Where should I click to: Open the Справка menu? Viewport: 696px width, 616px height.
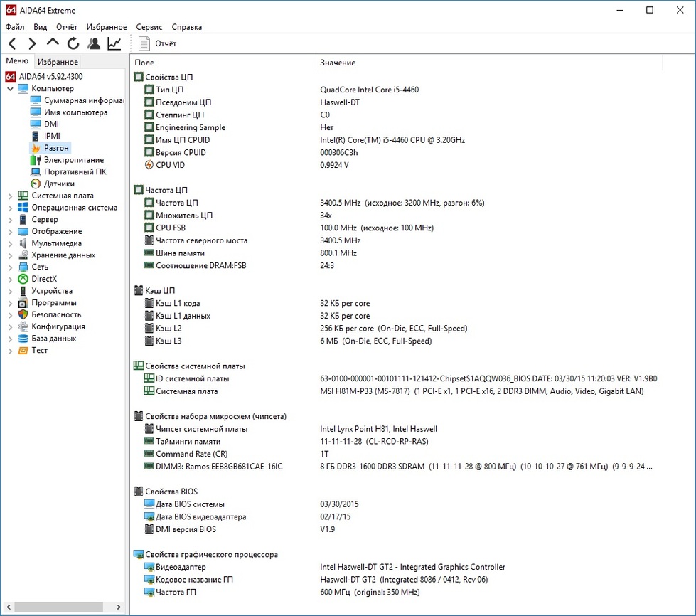[187, 27]
